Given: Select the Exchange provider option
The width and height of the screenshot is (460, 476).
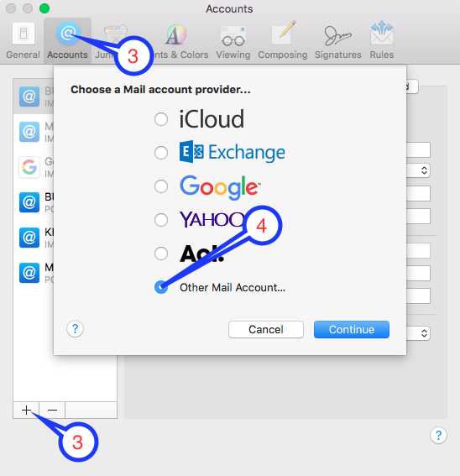Looking at the screenshot, I should (161, 153).
